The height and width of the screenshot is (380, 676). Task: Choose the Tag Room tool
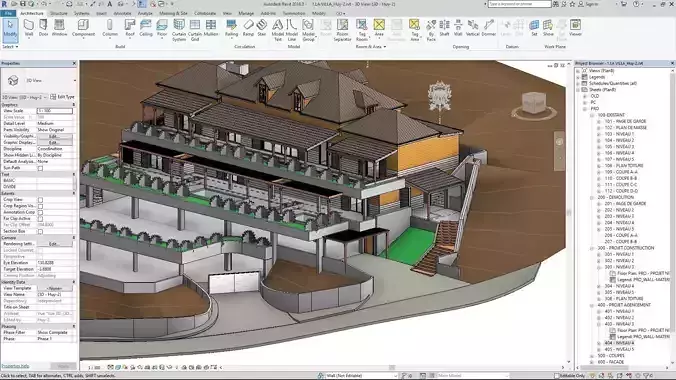coord(362,30)
